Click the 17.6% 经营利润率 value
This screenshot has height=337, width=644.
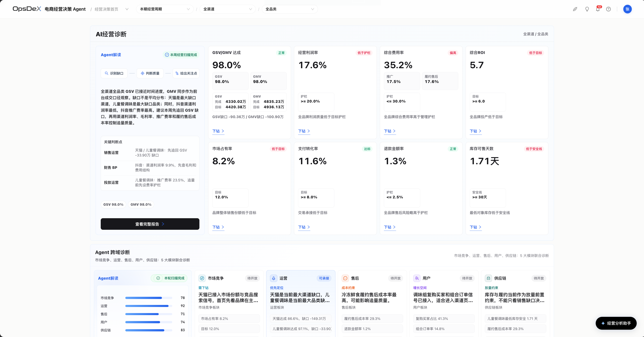[313, 65]
